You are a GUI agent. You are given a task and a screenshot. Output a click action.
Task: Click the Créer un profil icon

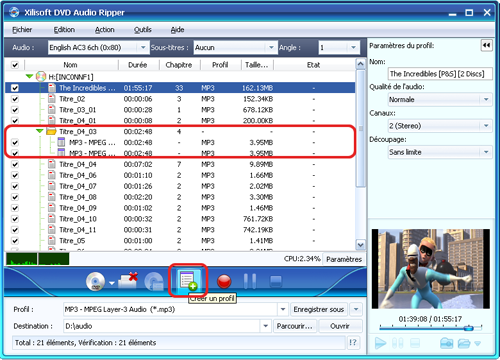[188, 280]
